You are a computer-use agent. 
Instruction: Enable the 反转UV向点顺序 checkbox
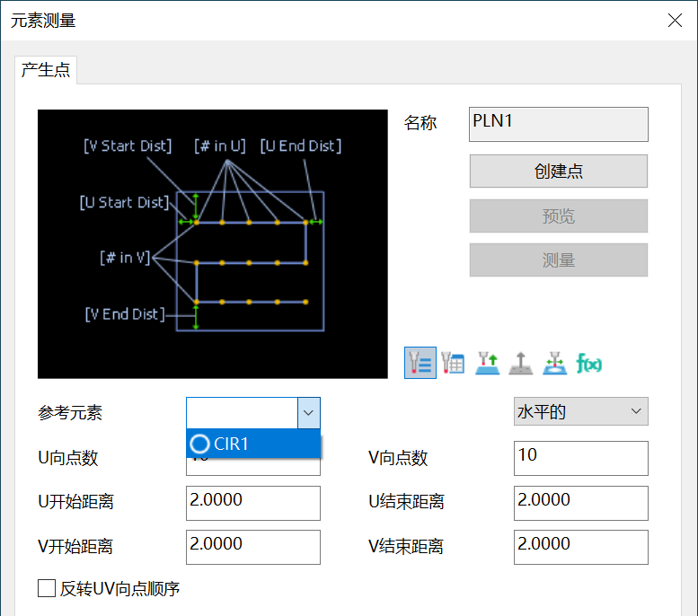pyautogui.click(x=47, y=589)
